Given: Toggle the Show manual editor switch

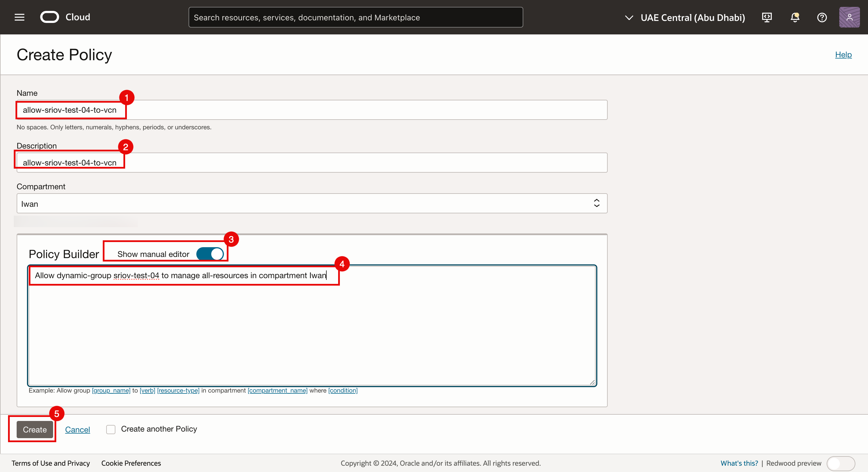Looking at the screenshot, I should [x=210, y=254].
